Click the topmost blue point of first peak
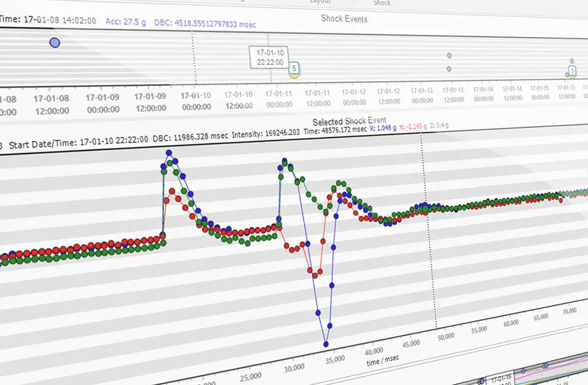The image size is (588, 385). click(169, 153)
